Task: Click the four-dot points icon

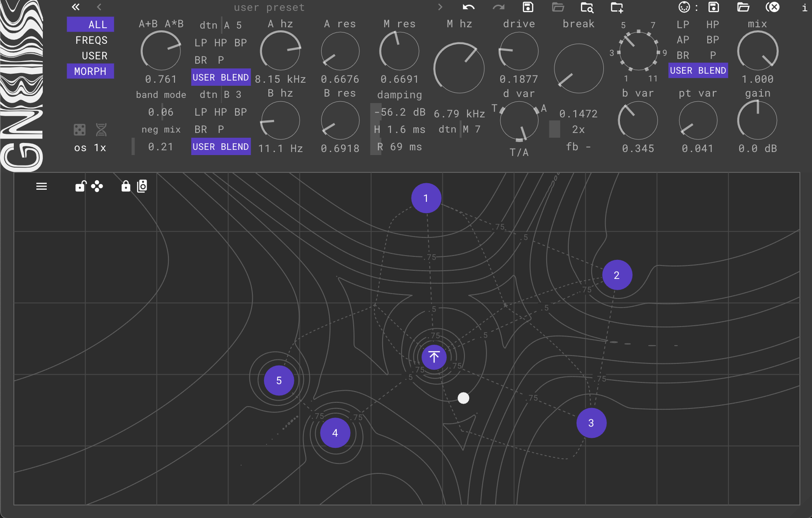Action: click(x=97, y=186)
